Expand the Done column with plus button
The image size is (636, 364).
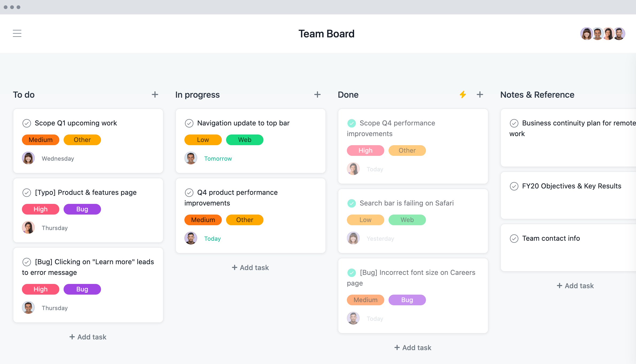click(x=479, y=95)
